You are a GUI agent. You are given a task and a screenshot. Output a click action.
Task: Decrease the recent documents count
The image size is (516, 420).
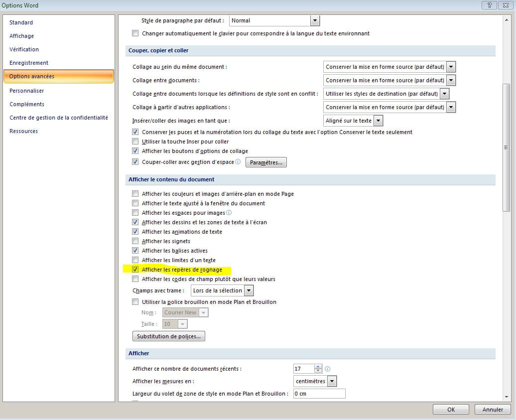click(318, 371)
